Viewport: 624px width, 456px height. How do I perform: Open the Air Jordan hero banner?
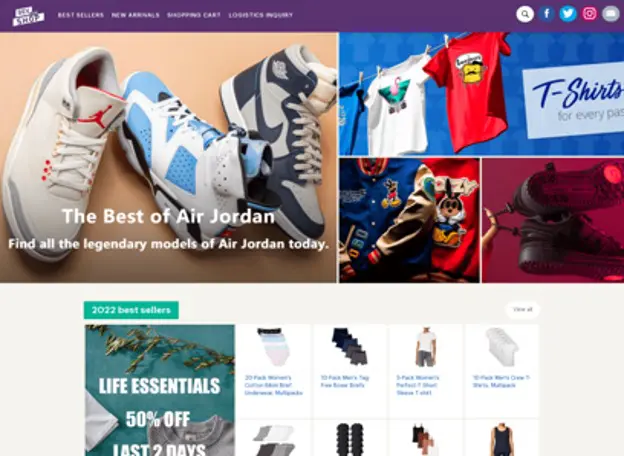(168, 158)
